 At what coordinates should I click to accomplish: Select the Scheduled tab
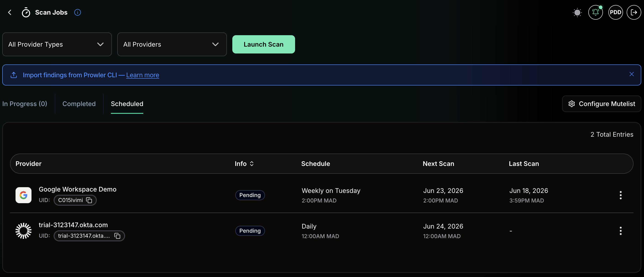[127, 104]
